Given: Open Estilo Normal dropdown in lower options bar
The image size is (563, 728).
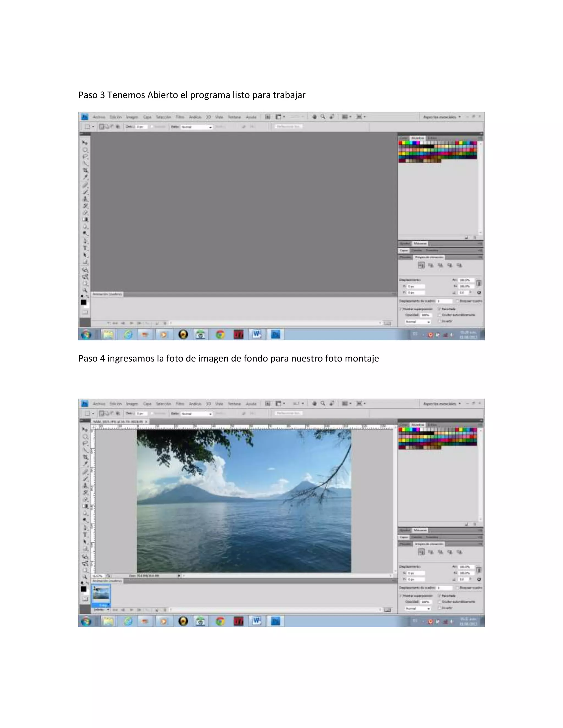Looking at the screenshot, I should coord(197,414).
